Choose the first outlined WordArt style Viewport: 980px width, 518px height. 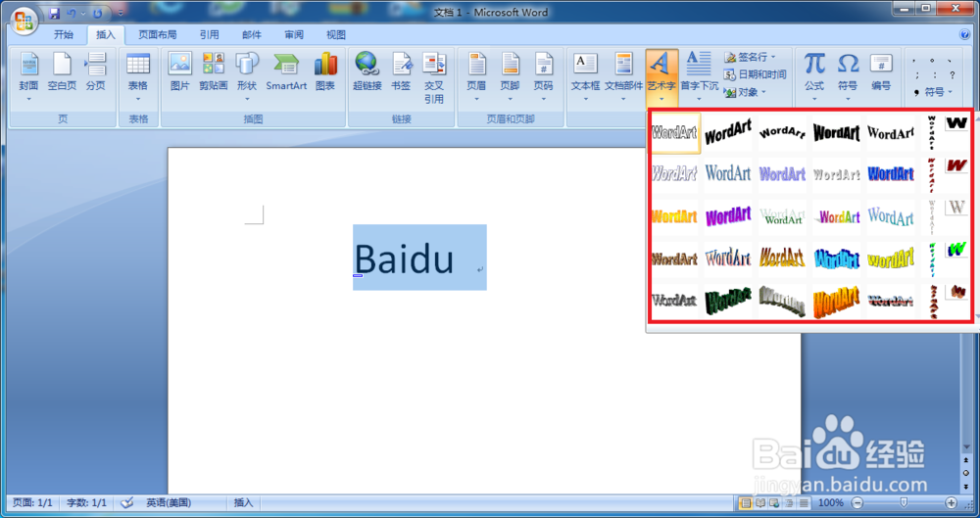click(674, 133)
